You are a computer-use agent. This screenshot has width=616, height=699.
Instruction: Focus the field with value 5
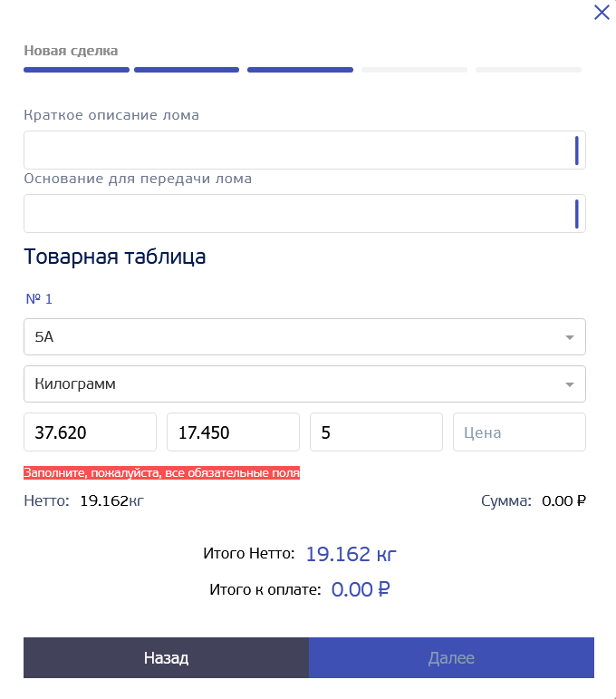click(x=376, y=432)
